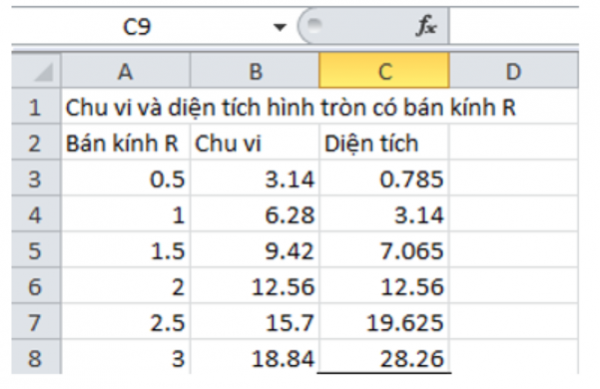
Task: Select row 7 header
Action: point(36,322)
